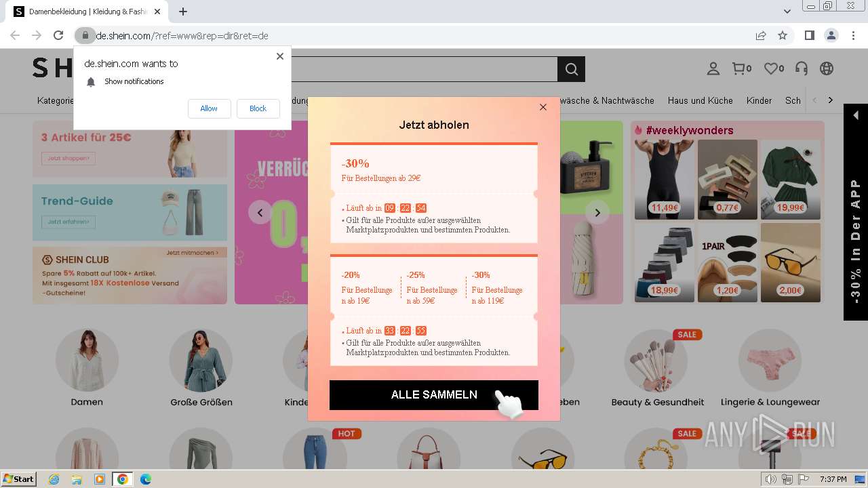Open the shopping cart icon
This screenshot has height=488, width=868.
click(741, 68)
